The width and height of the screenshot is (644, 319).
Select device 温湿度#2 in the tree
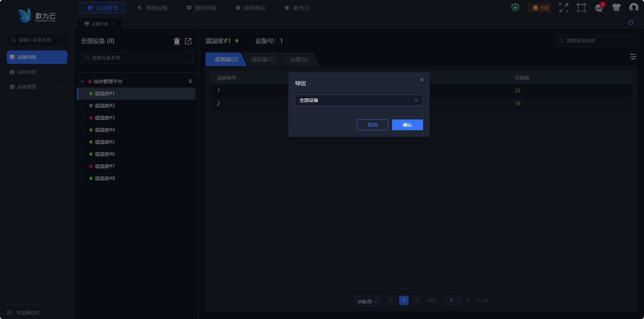[x=136, y=106]
